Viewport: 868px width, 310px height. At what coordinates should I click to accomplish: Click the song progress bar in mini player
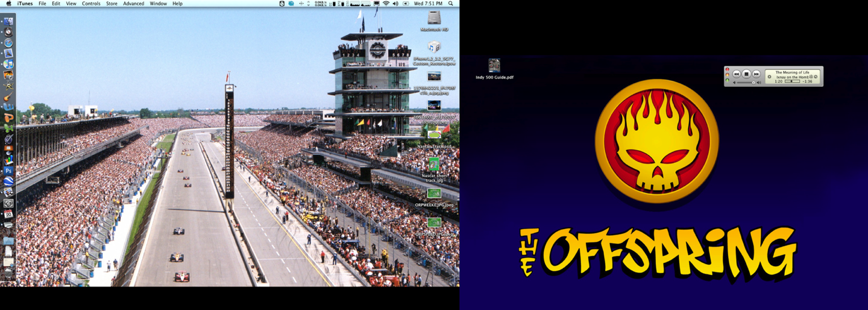click(x=792, y=81)
